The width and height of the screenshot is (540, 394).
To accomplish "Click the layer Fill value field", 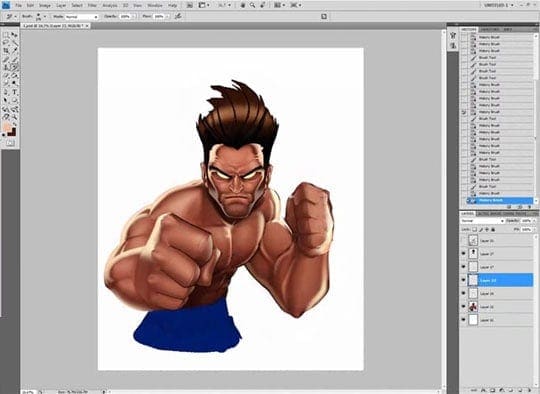I will pyautogui.click(x=526, y=229).
